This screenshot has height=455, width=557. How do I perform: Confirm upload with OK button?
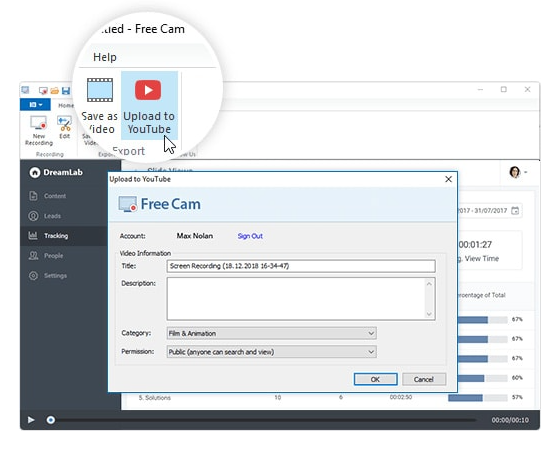pyautogui.click(x=375, y=379)
